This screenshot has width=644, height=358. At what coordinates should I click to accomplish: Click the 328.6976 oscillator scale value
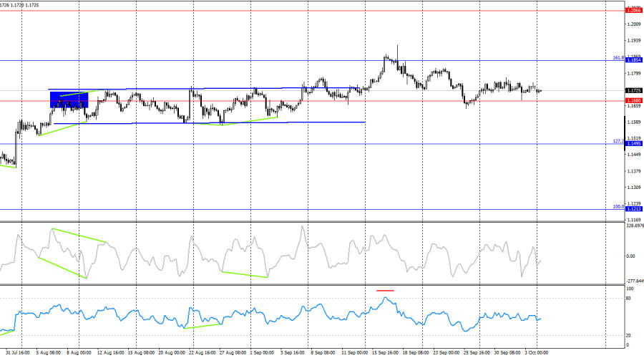[634, 226]
